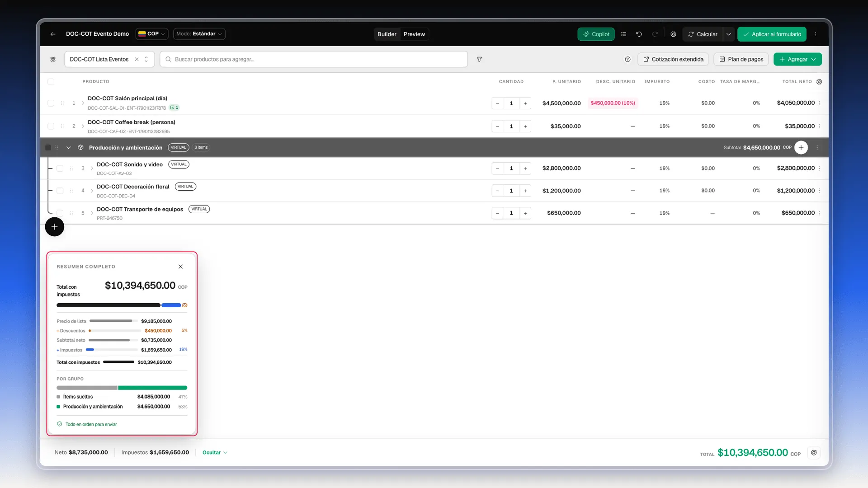Open the list view icon beside Copilot
The image size is (868, 488).
point(623,34)
